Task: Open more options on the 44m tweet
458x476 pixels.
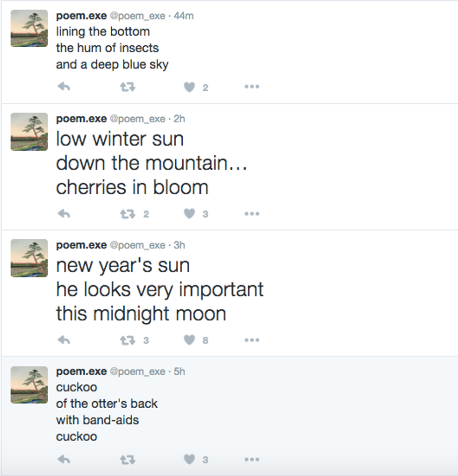Action: coord(251,87)
